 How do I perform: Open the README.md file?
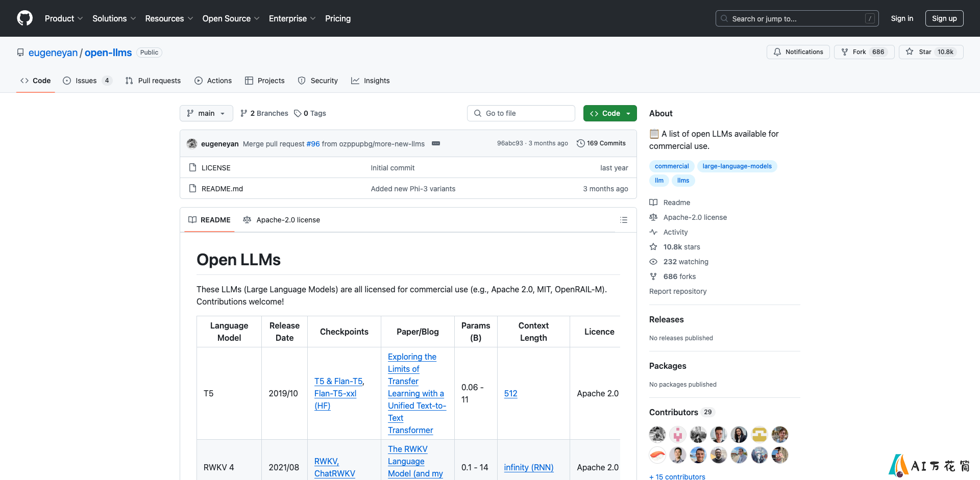tap(222, 189)
